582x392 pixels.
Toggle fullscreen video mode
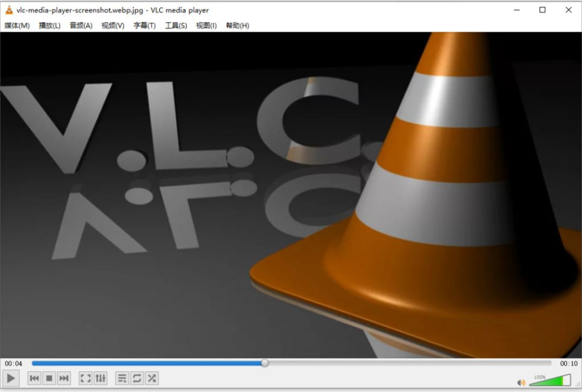(x=86, y=378)
